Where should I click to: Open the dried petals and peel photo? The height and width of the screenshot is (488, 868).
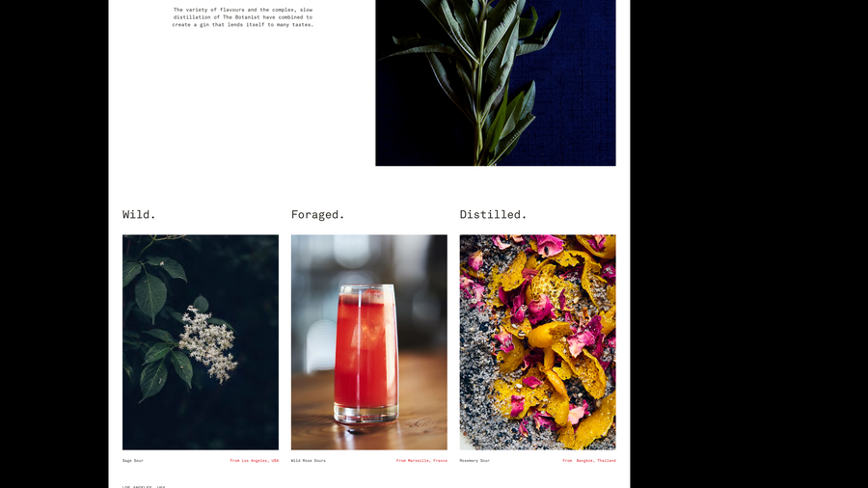pyautogui.click(x=537, y=342)
